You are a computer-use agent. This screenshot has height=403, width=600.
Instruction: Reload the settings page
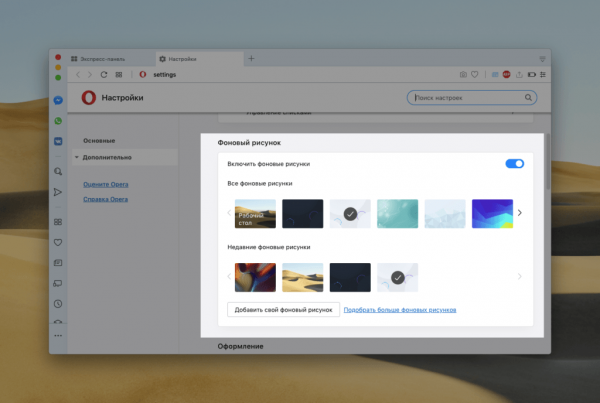(x=104, y=75)
